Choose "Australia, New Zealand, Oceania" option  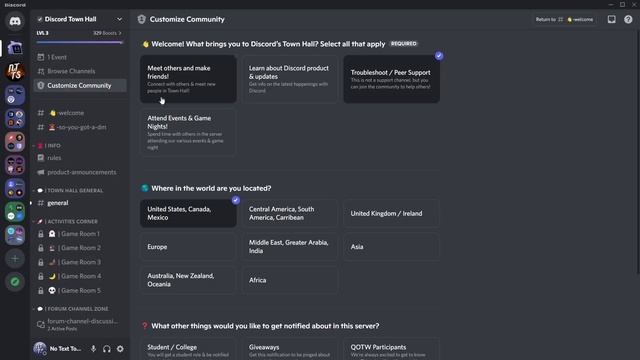click(188, 280)
